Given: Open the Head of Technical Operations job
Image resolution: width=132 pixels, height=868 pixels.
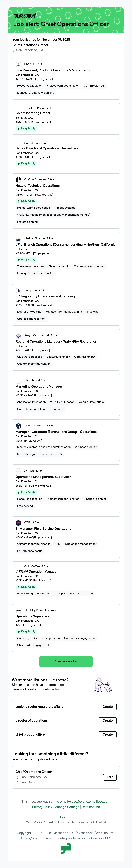Looking at the screenshot, I should [x=37, y=186].
